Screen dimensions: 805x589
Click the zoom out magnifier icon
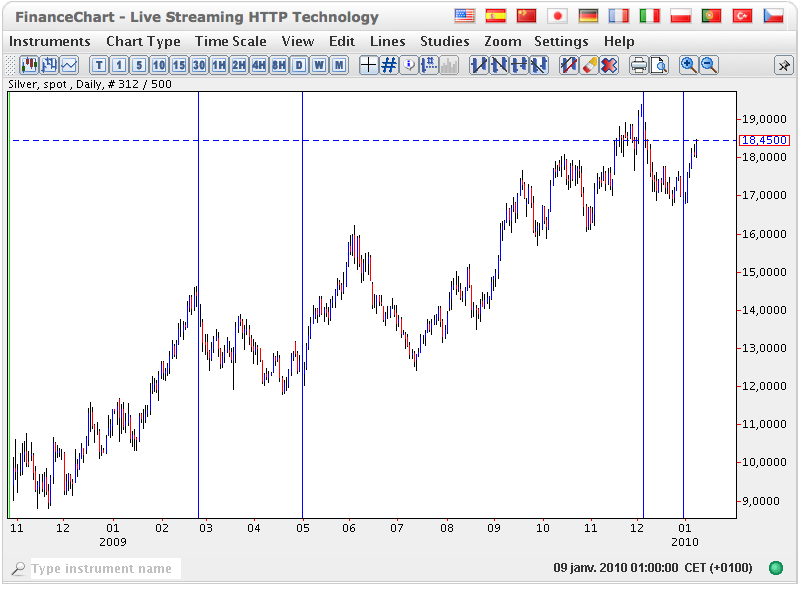coord(708,65)
